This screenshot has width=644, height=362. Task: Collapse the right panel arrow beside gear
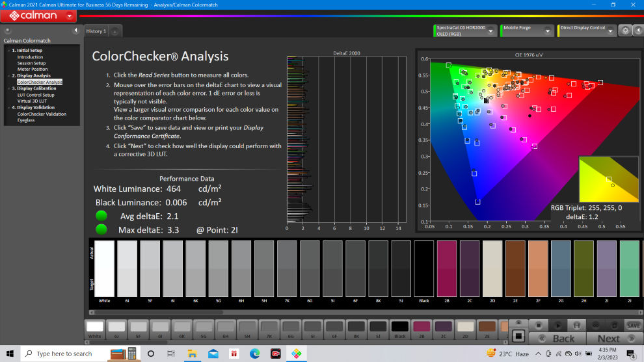click(638, 31)
